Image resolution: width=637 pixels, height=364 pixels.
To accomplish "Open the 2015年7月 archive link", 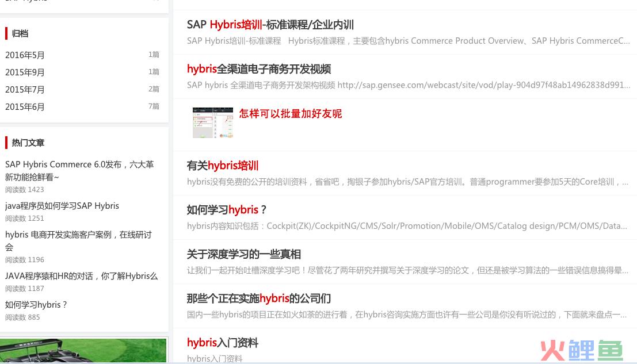I will (x=25, y=89).
